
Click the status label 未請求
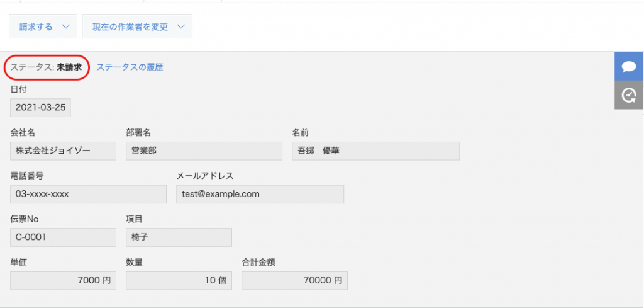pyautogui.click(x=69, y=67)
